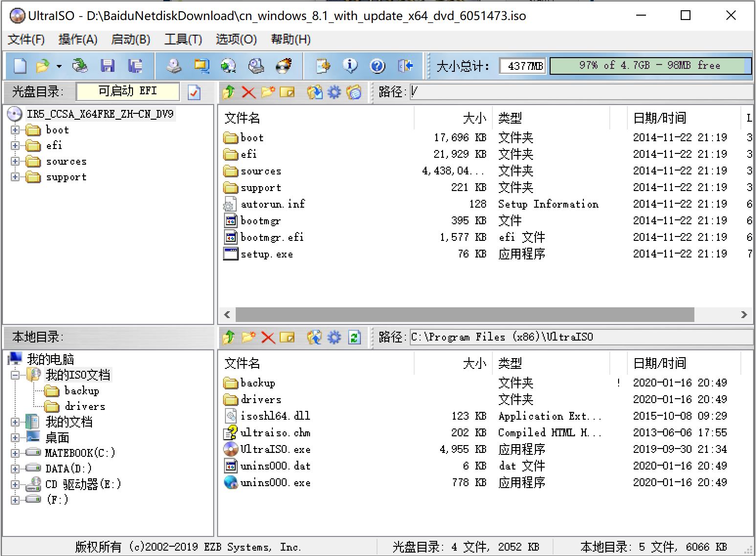Click the red X delete icon in local toolbar
The width and height of the screenshot is (756, 556).
click(268, 337)
